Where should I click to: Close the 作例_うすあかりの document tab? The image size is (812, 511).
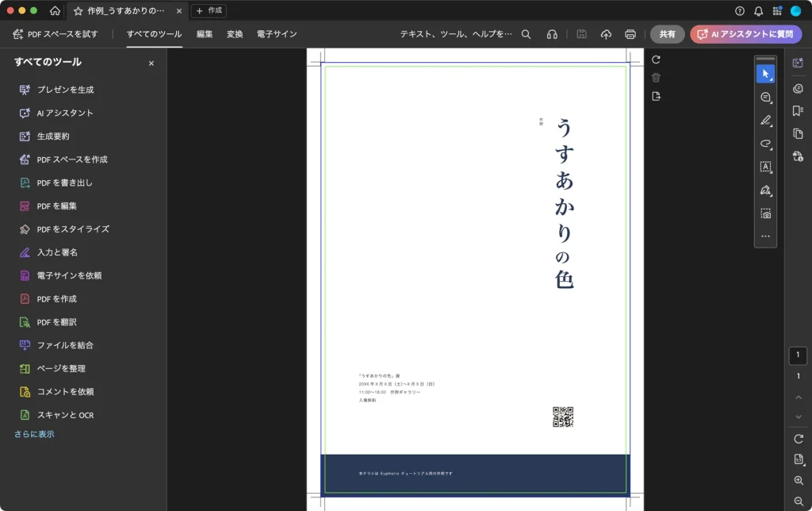[x=179, y=11]
